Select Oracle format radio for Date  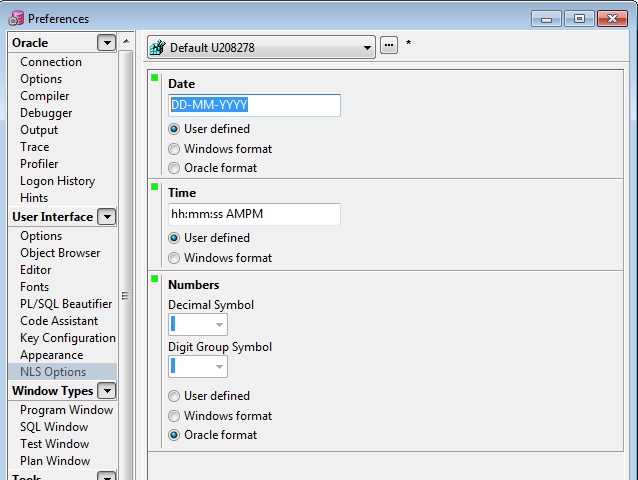click(x=174, y=168)
